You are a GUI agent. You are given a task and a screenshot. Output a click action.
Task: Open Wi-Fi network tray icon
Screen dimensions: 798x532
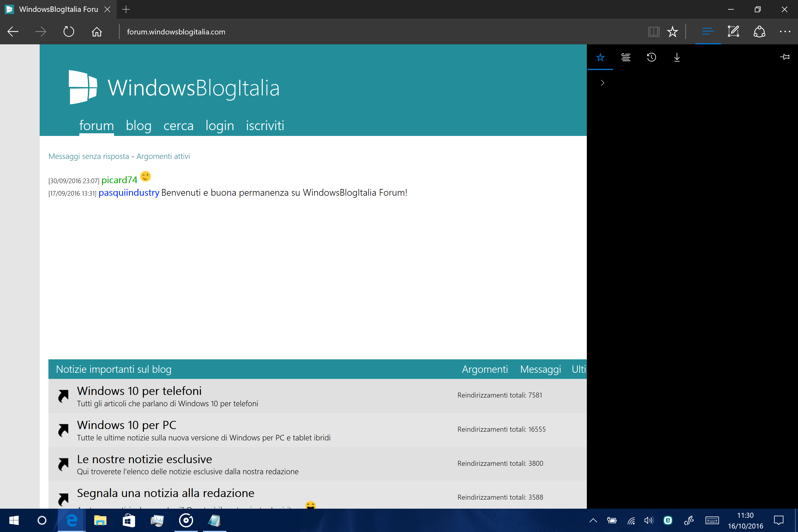coord(631,520)
